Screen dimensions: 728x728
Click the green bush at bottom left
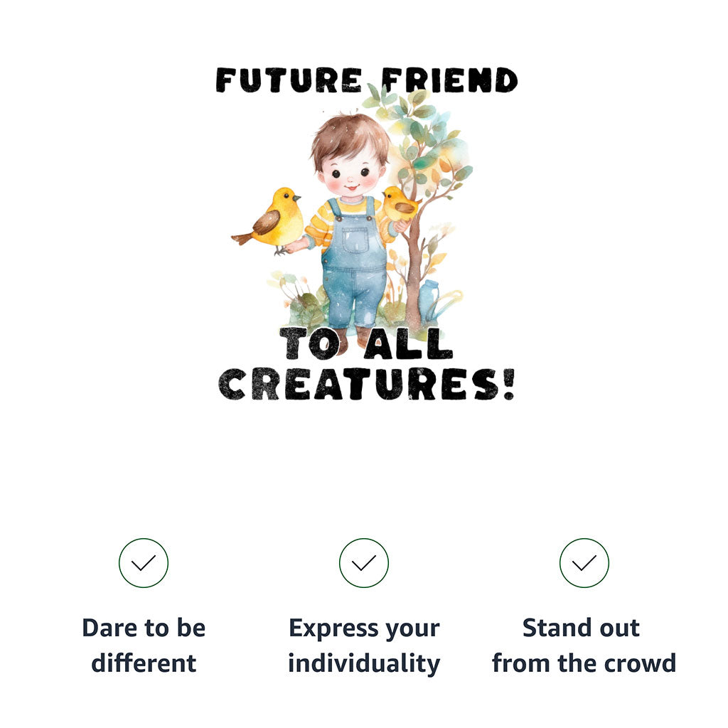coord(306,307)
